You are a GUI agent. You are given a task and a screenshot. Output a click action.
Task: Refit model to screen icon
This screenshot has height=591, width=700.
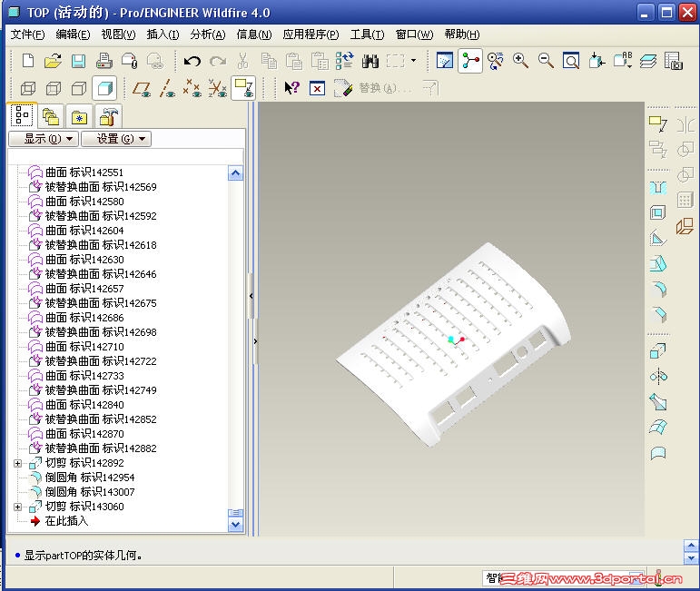click(571, 61)
